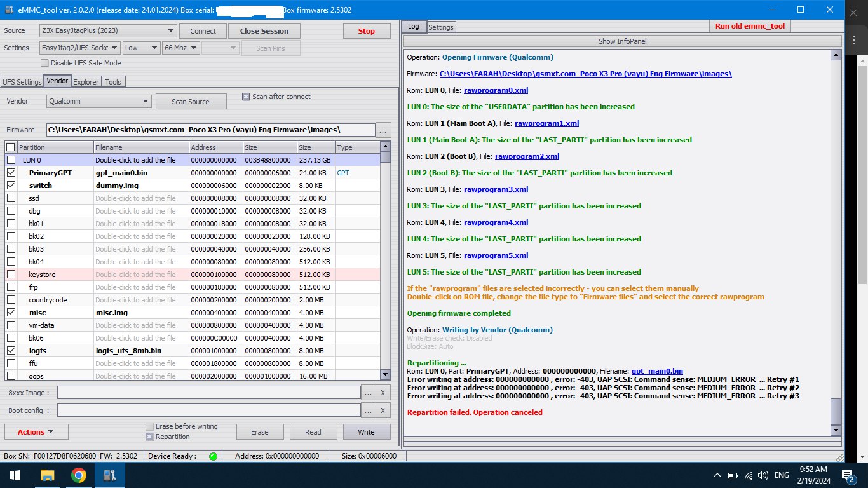Open the gpt_main0.bin log link
The width and height of the screenshot is (868, 488).
pyautogui.click(x=657, y=371)
